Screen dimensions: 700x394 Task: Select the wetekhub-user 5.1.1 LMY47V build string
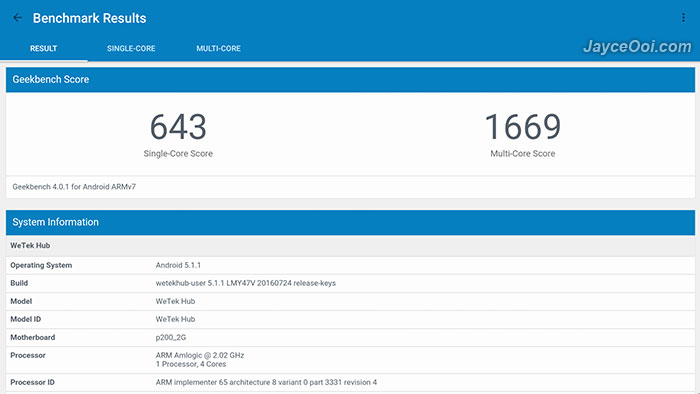coord(246,283)
